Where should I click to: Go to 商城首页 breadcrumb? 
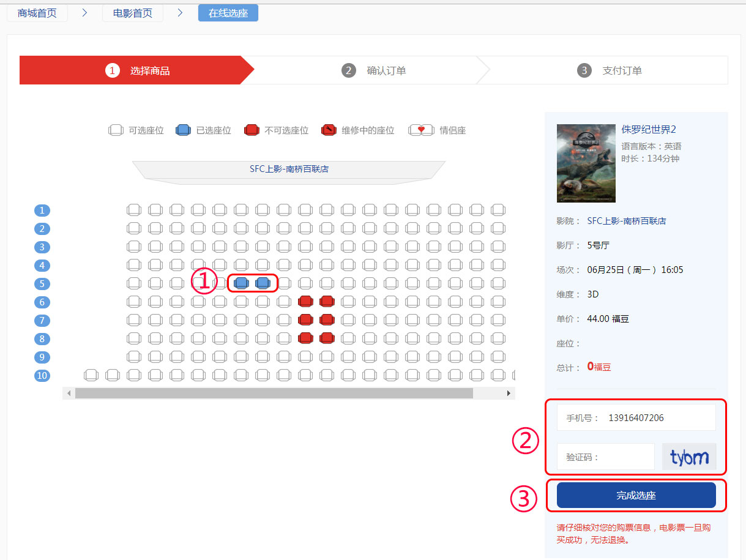pyautogui.click(x=37, y=13)
